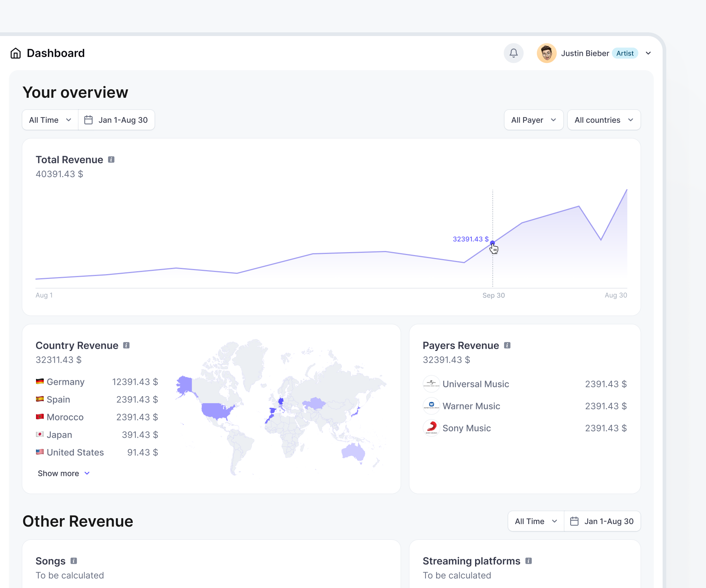Select Universal Music payer name

coord(476,384)
